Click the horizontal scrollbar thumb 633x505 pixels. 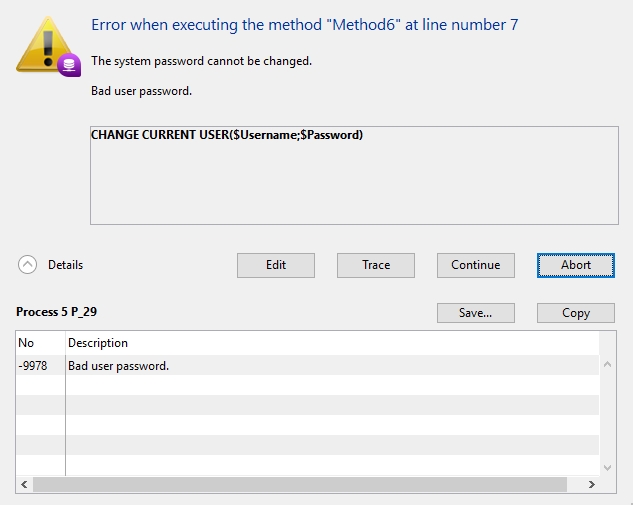(x=299, y=485)
